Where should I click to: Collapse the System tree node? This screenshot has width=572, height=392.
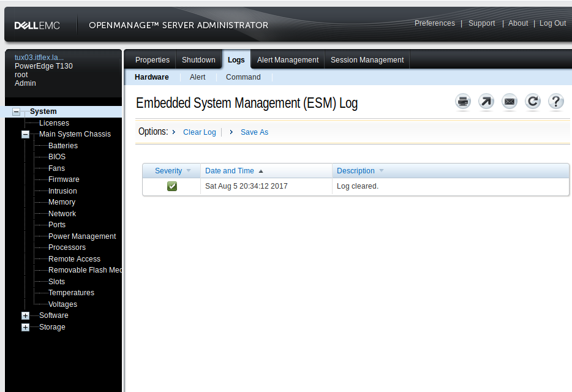point(16,111)
